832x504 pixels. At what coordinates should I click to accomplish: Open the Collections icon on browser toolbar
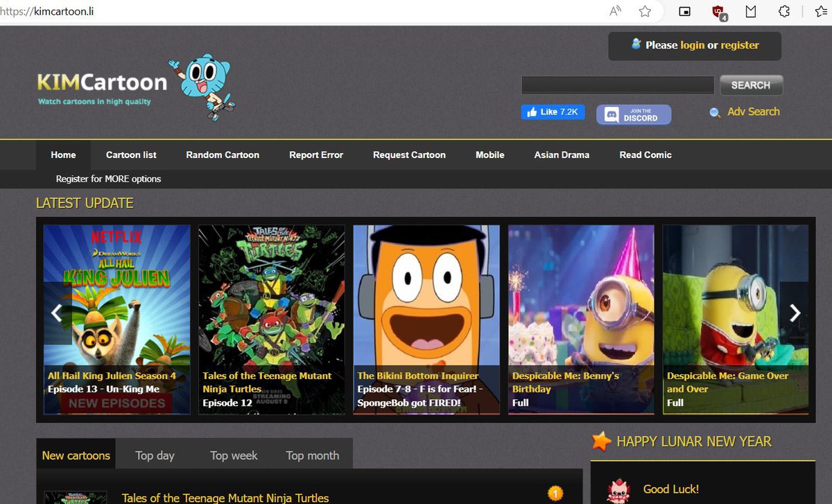click(822, 11)
